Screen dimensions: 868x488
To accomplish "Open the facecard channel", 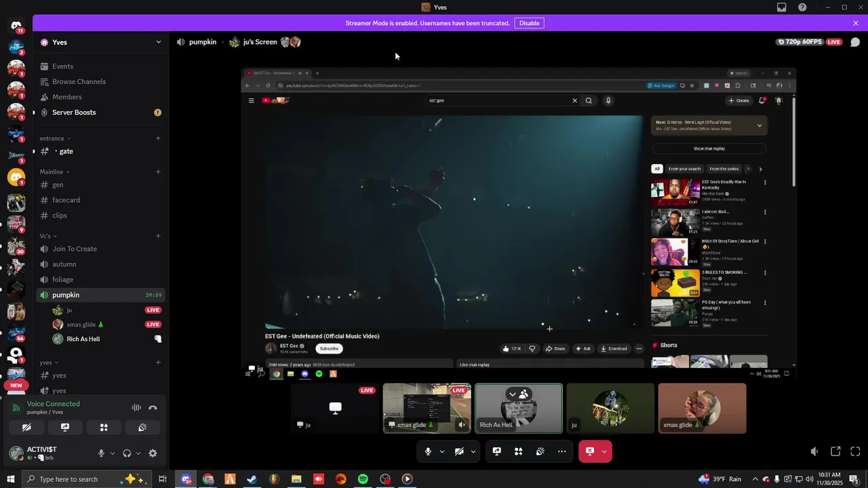I will [x=100, y=200].
